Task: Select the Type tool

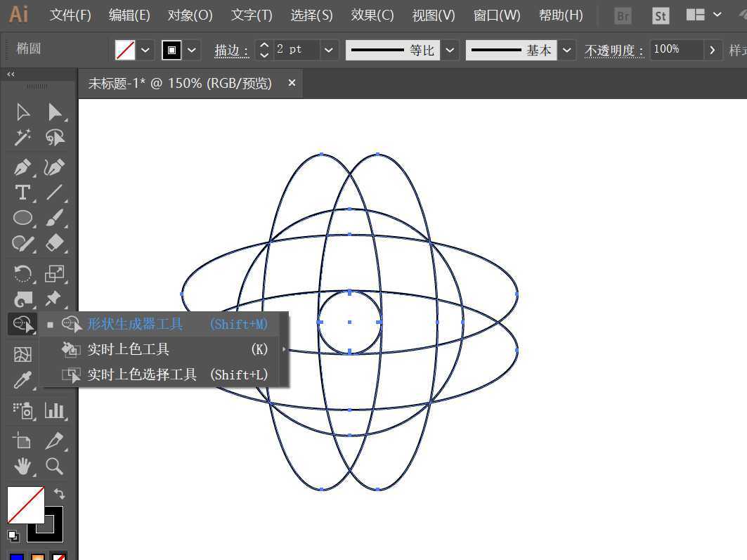Action: (x=22, y=193)
